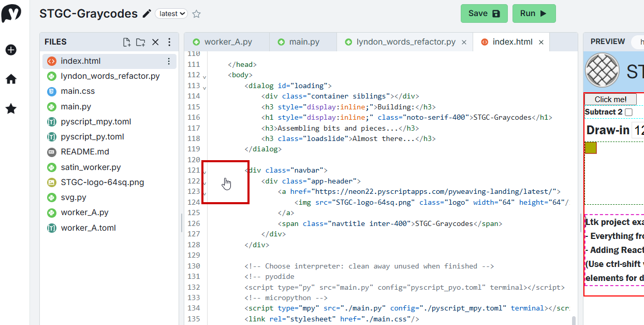Open the Files panel kebab menu
644x325 pixels.
coord(169,42)
